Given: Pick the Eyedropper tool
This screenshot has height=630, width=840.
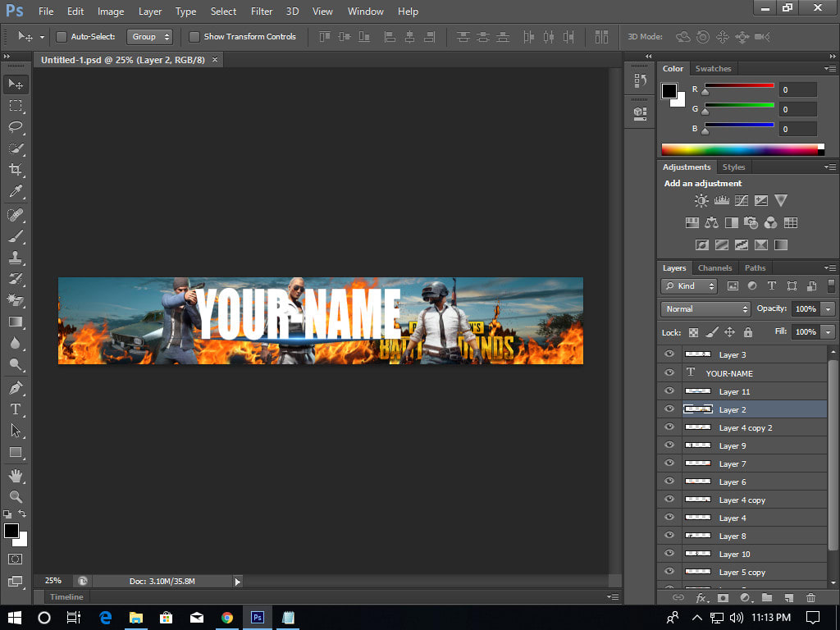Looking at the screenshot, I should tap(15, 191).
